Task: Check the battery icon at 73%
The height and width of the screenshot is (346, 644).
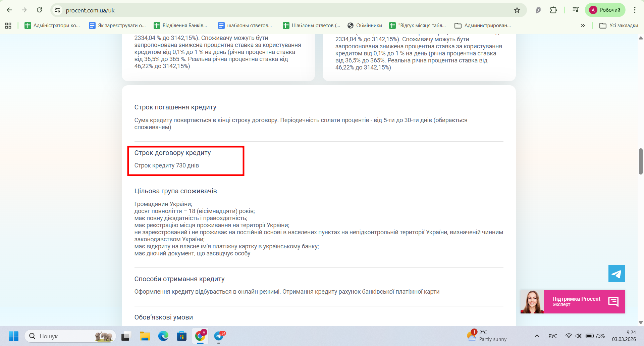Action: click(x=595, y=336)
